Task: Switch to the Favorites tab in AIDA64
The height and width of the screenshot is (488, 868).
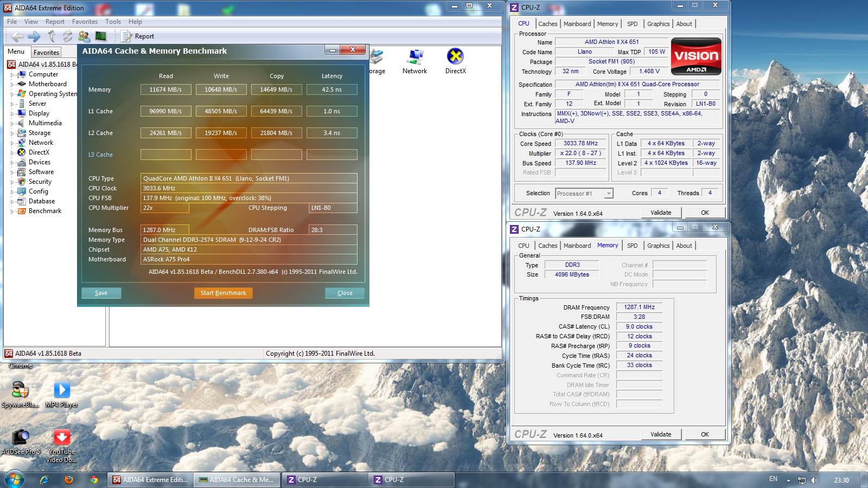Action: coord(46,53)
